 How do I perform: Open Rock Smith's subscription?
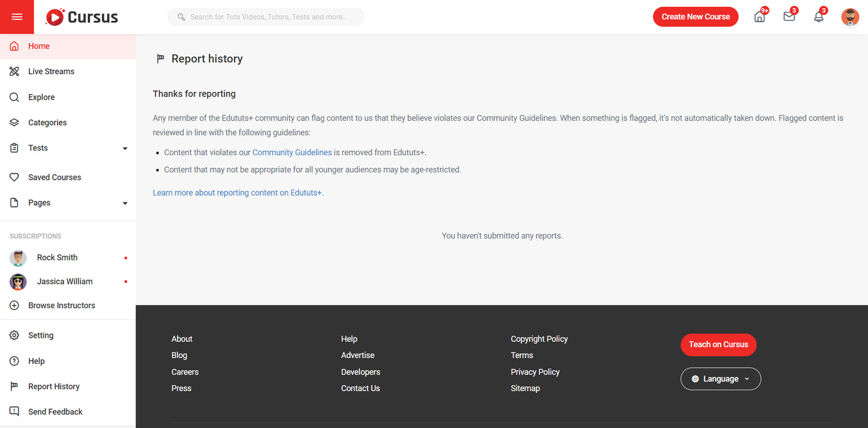(x=57, y=258)
